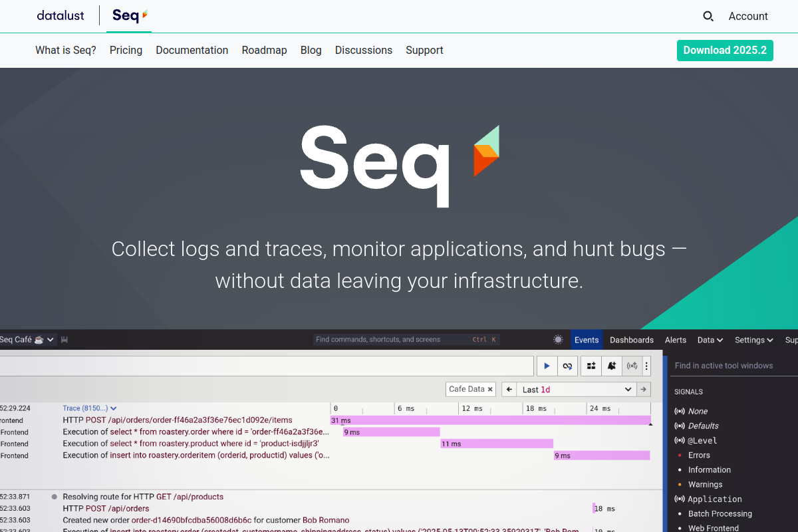The height and width of the screenshot is (532, 798).
Task: Go to the datalust home logo
Action: pyautogui.click(x=61, y=15)
